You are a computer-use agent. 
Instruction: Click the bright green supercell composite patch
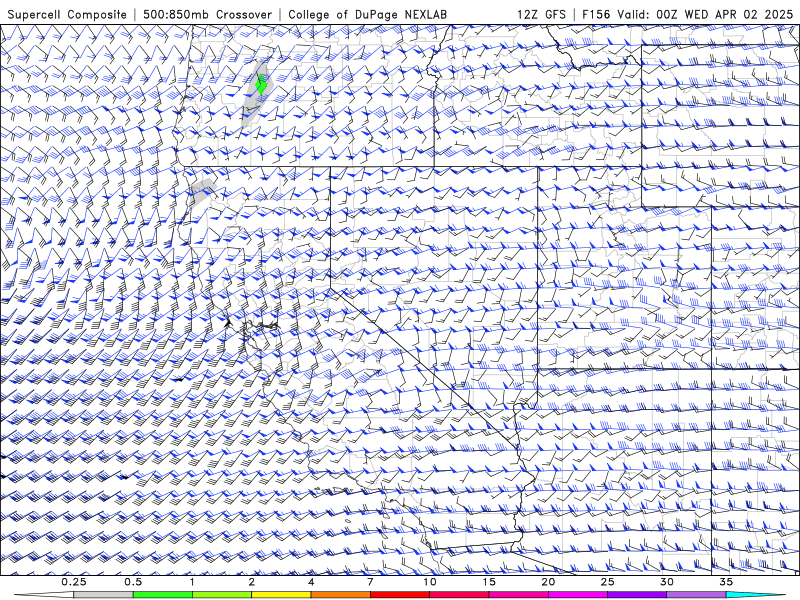pos(261,84)
